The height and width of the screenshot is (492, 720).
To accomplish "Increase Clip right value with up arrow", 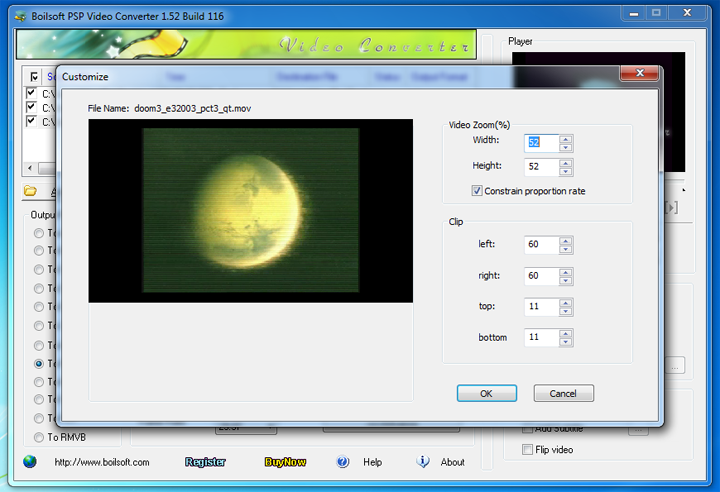I will tap(566, 272).
